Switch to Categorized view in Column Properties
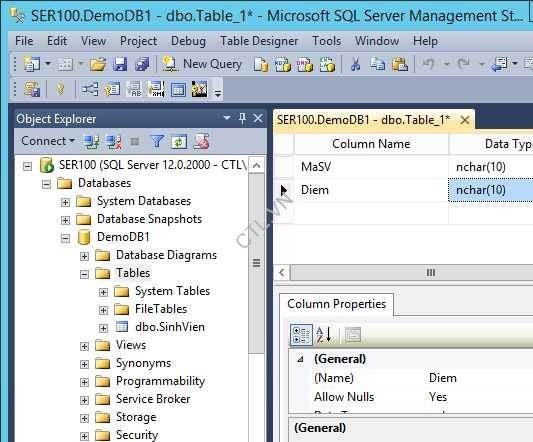This screenshot has width=533, height=442. [x=301, y=335]
